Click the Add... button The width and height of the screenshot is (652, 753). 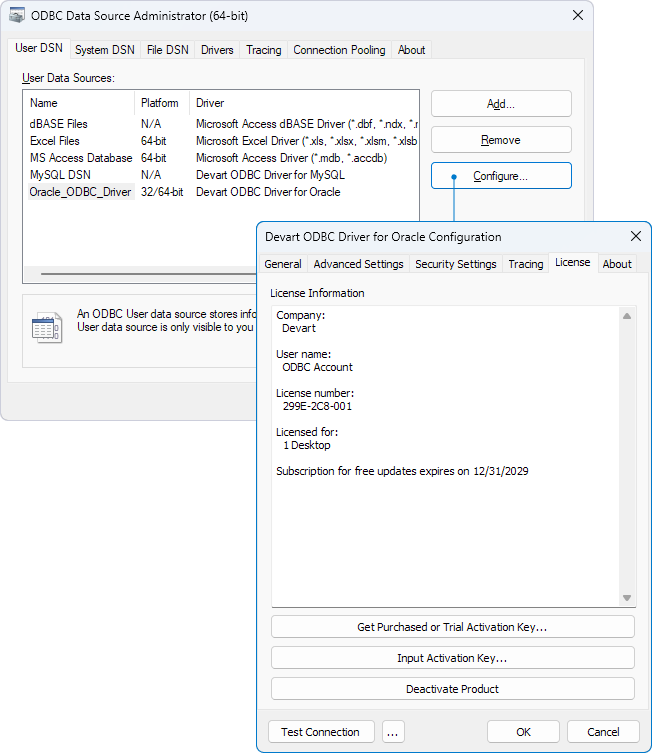(501, 104)
